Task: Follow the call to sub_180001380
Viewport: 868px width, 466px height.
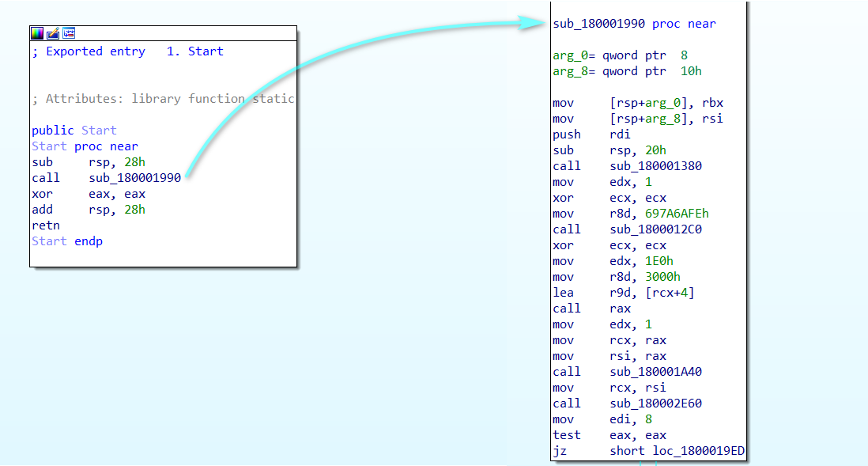Action: 656,166
